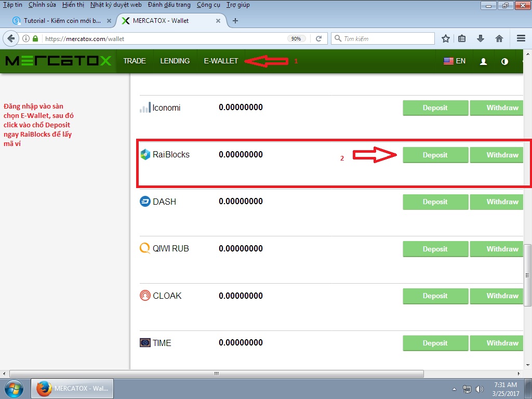The width and height of the screenshot is (532, 399).
Task: Click Withdraw for QIWI RUB
Action: [496, 249]
